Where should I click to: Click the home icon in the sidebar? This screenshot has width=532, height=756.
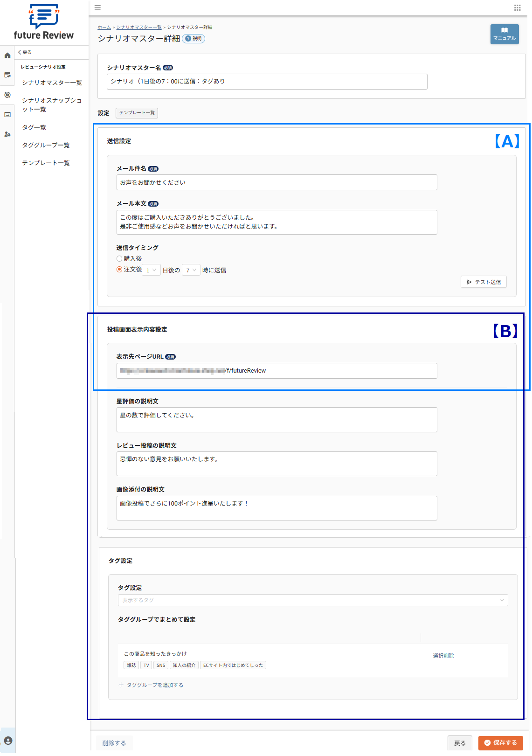pyautogui.click(x=7, y=55)
